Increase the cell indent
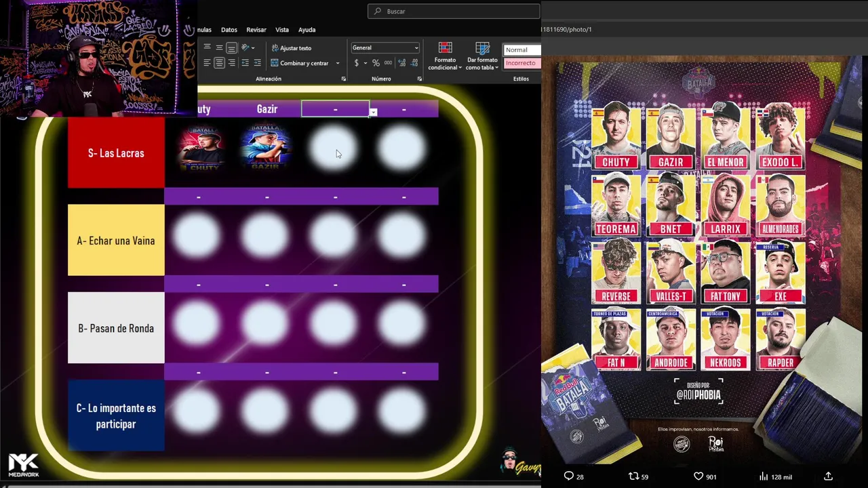868x488 pixels. pyautogui.click(x=257, y=62)
